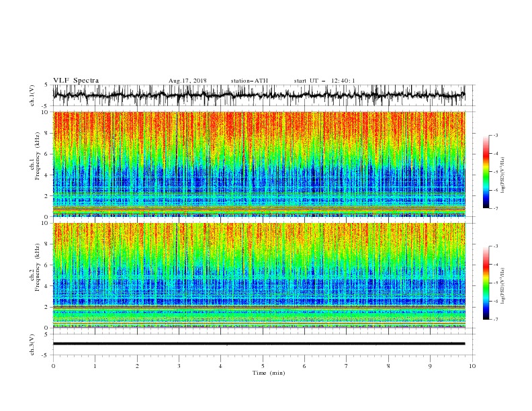Click the '-7' label on ch.1 colorbar
Image resolution: width=532 pixels, height=411 pixels.
click(x=496, y=208)
